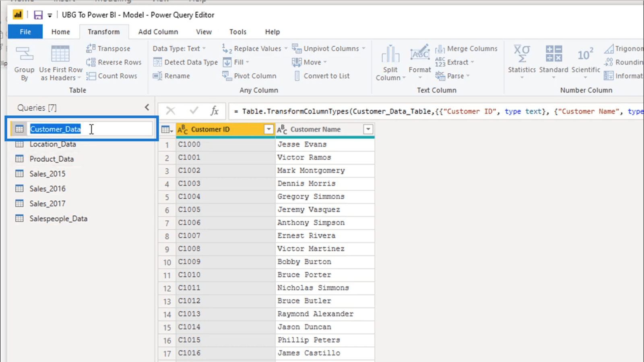
Task: Open the Customer Name filter dropdown
Action: point(368,129)
